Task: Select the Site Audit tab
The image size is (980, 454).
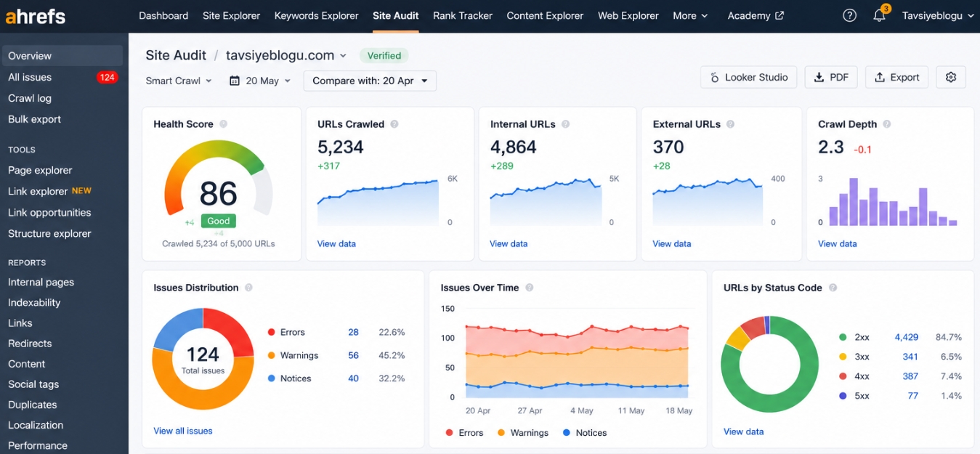Action: (395, 15)
